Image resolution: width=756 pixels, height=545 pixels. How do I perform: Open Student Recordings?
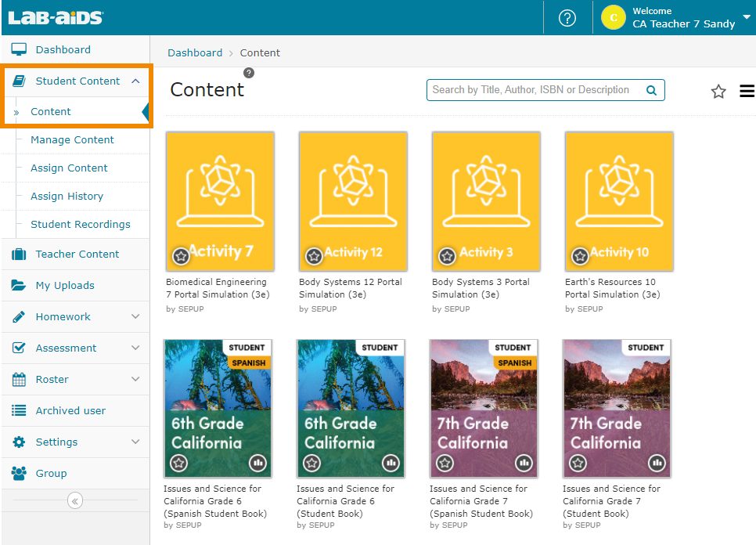pyautogui.click(x=81, y=224)
